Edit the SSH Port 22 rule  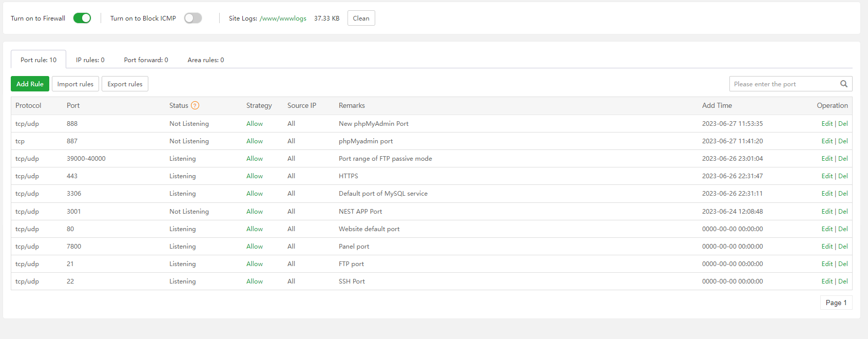coord(826,281)
